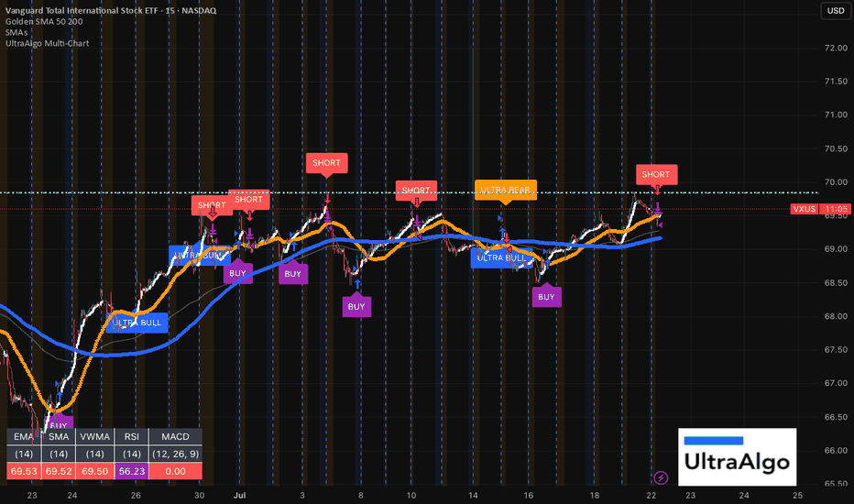Click the purple lightning bolt icon

[661, 477]
